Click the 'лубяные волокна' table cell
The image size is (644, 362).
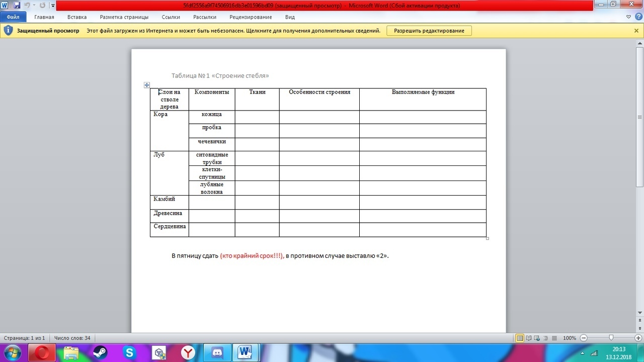[212, 188]
